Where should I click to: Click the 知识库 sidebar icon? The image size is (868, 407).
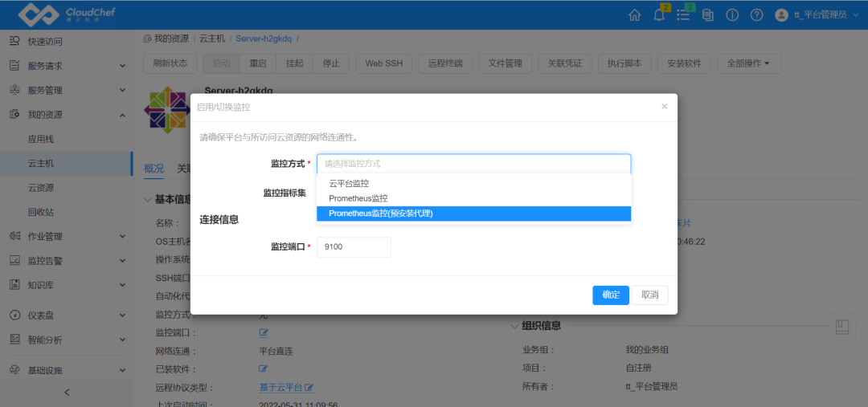pyautogui.click(x=15, y=285)
